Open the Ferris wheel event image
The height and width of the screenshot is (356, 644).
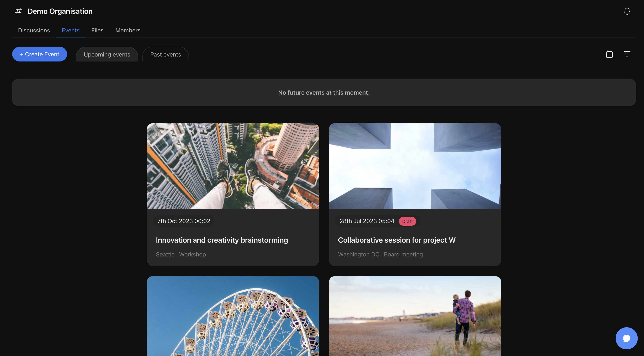[233, 316]
